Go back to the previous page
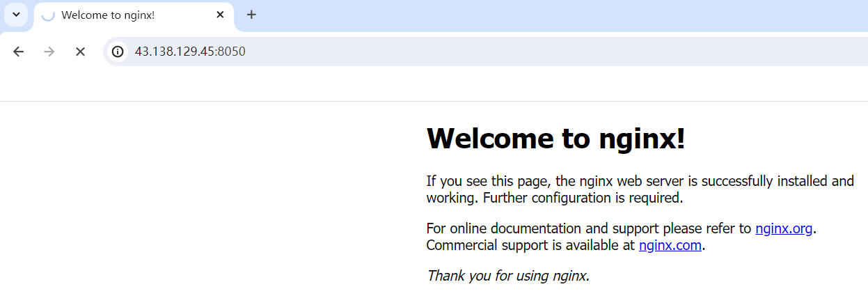This screenshot has width=868, height=305. point(19,52)
